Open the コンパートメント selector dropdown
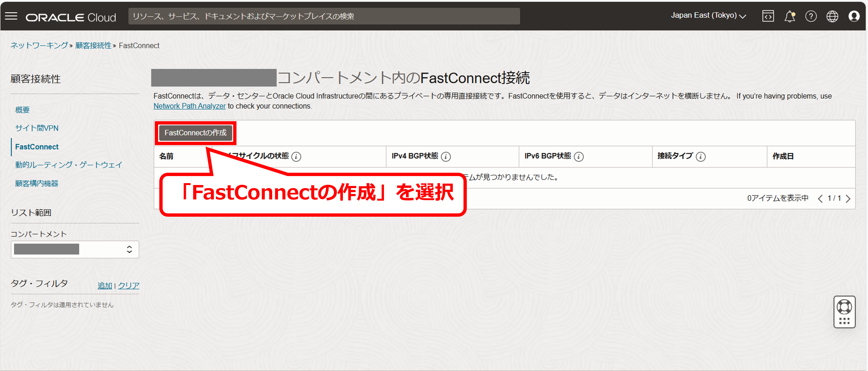 75,249
